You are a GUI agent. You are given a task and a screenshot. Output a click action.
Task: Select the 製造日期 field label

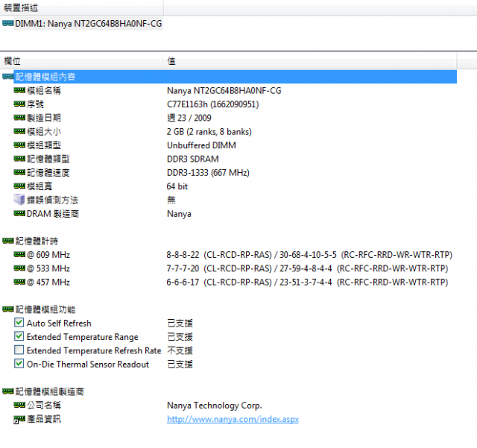44,118
